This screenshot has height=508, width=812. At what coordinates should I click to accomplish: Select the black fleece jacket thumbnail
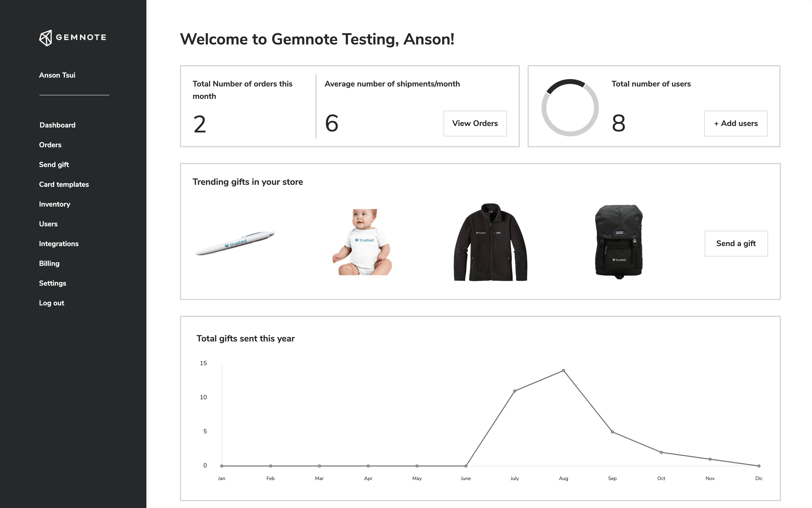point(491,242)
